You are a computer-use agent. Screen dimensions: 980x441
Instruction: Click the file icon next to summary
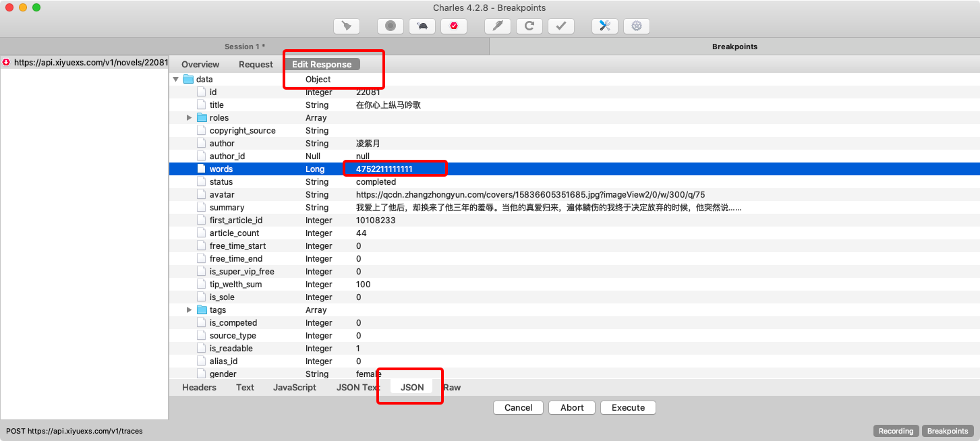click(x=202, y=208)
